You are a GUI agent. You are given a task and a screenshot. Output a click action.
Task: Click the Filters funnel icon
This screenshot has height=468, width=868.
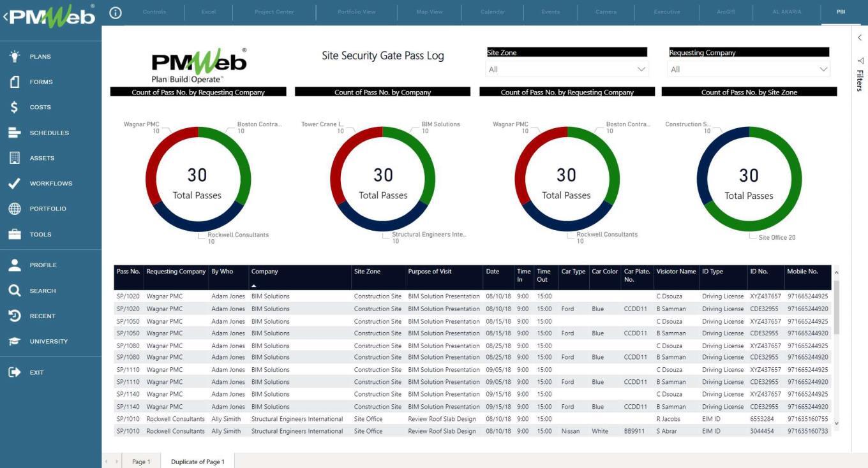tap(860, 61)
